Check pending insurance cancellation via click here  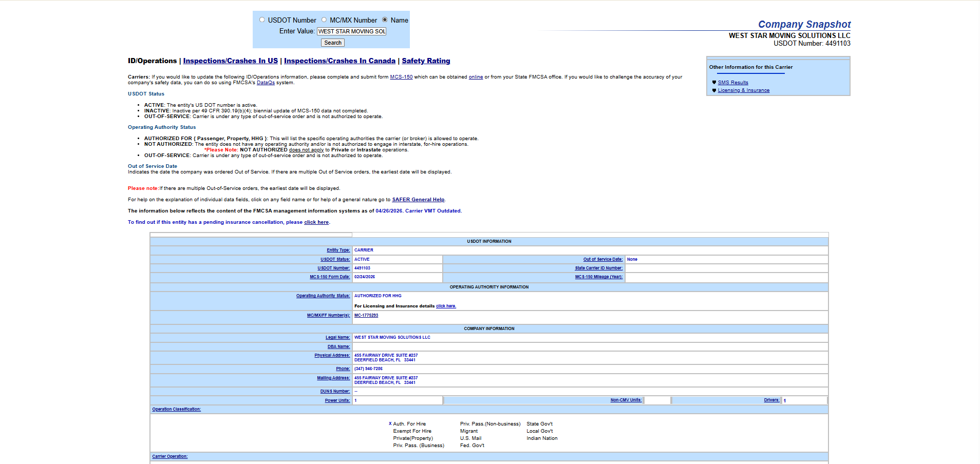(316, 222)
